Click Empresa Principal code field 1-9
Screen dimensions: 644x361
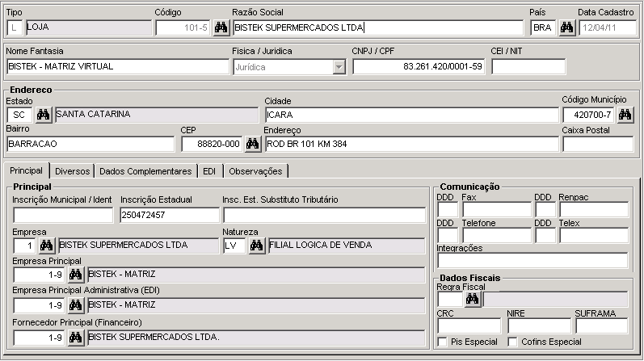click(x=39, y=275)
